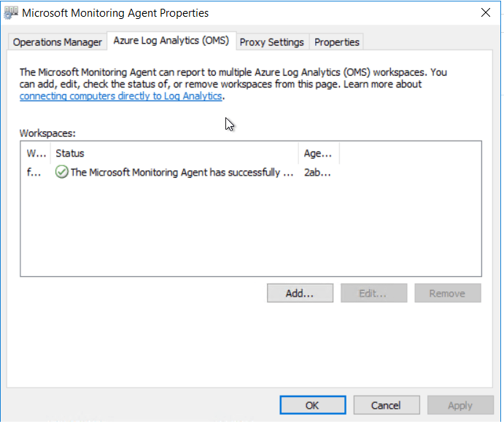This screenshot has height=424, width=504.
Task: Dismiss the dialog with Cancel
Action: pyautogui.click(x=386, y=405)
